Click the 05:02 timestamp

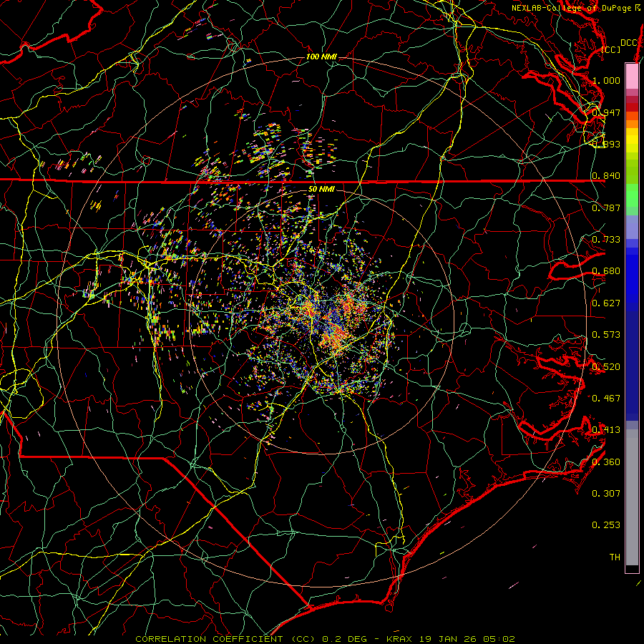[x=500, y=639]
